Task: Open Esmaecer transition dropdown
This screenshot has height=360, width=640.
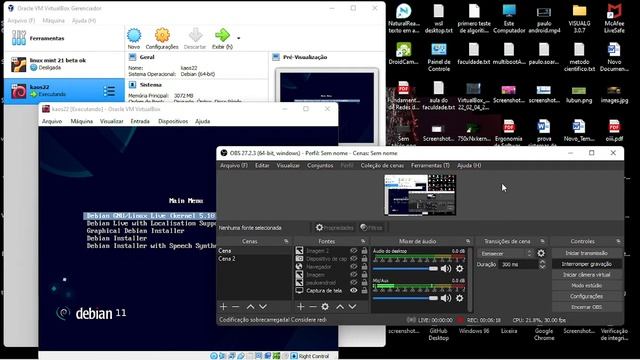Action: coord(506,253)
